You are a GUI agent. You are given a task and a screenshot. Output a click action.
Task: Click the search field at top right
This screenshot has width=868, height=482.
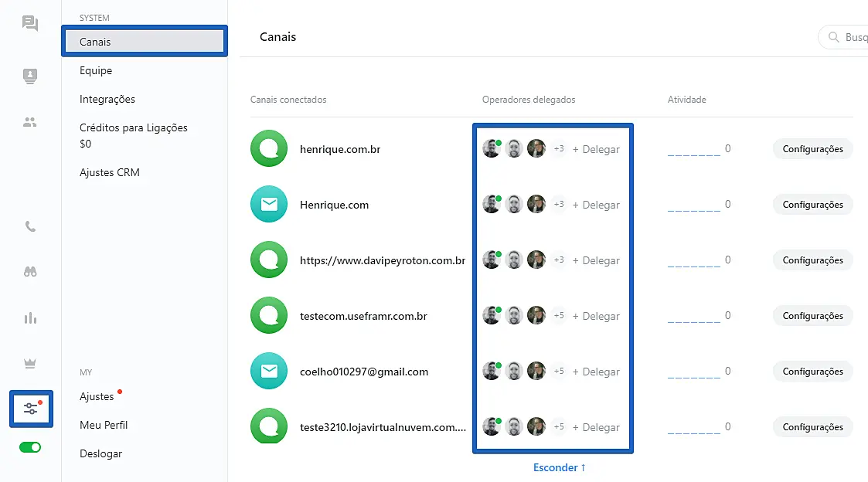tap(843, 37)
